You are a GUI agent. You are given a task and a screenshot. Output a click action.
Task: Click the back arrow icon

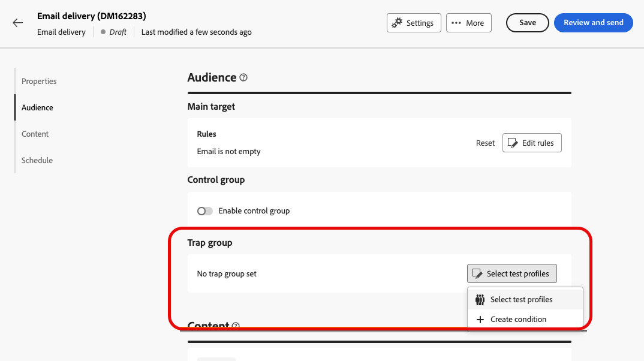[18, 23]
